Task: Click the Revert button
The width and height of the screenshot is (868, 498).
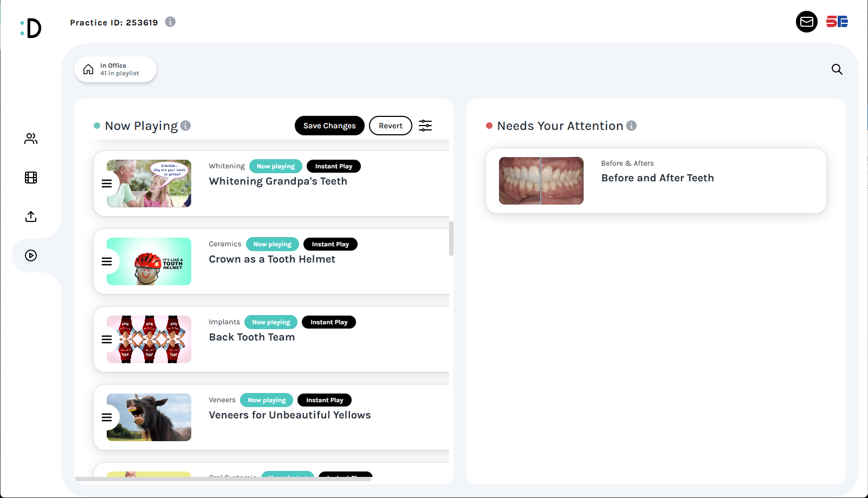Action: [x=391, y=126]
